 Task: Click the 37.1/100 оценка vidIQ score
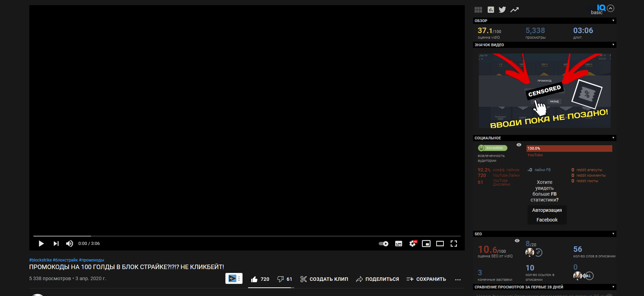[489, 31]
